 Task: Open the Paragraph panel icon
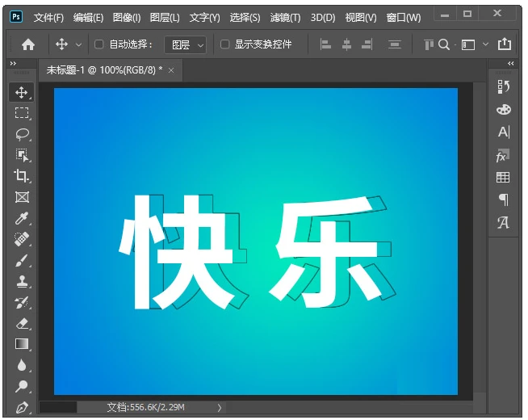(x=504, y=199)
